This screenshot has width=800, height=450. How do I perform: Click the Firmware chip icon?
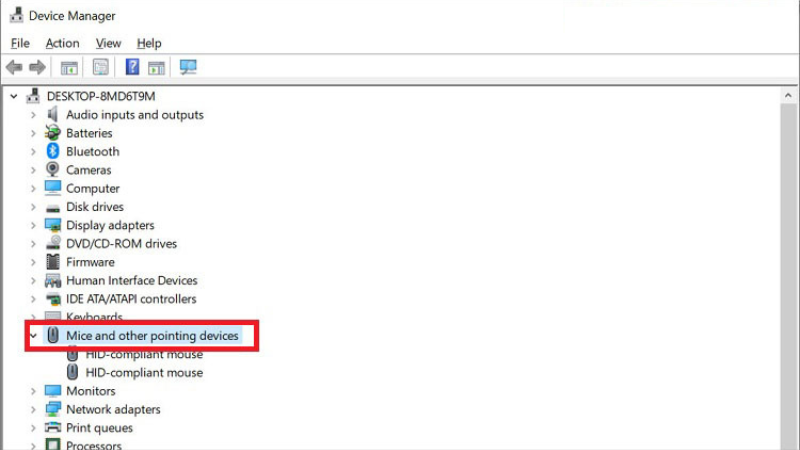point(53,262)
